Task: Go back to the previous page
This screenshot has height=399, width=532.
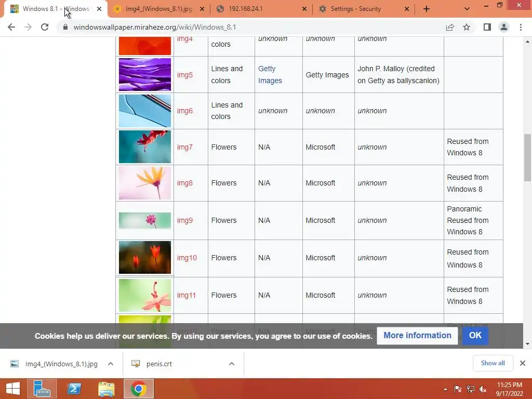Action: 11,27
